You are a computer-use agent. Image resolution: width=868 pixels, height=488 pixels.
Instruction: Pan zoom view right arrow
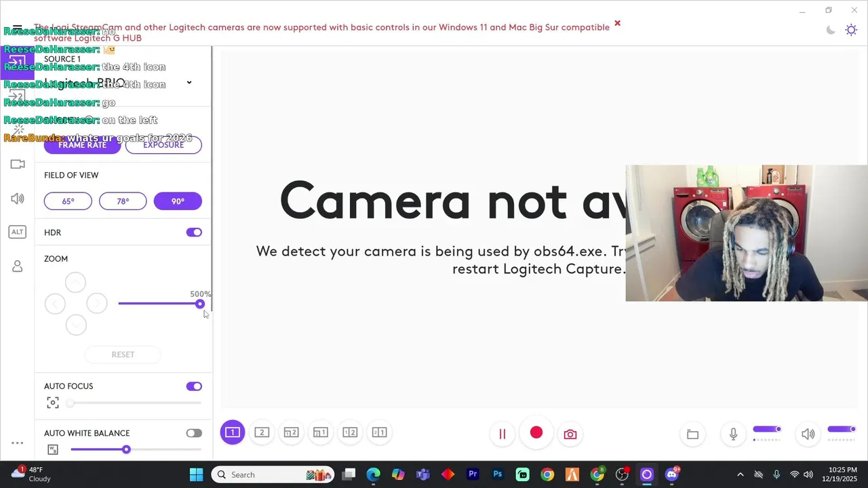pyautogui.click(x=97, y=304)
